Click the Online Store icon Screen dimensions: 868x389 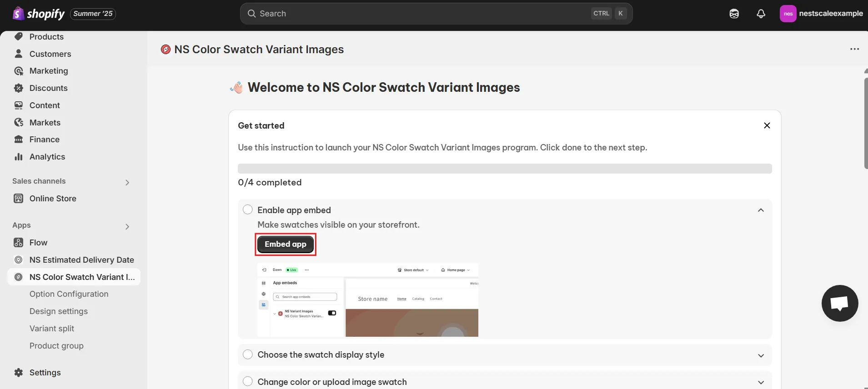[x=19, y=199]
